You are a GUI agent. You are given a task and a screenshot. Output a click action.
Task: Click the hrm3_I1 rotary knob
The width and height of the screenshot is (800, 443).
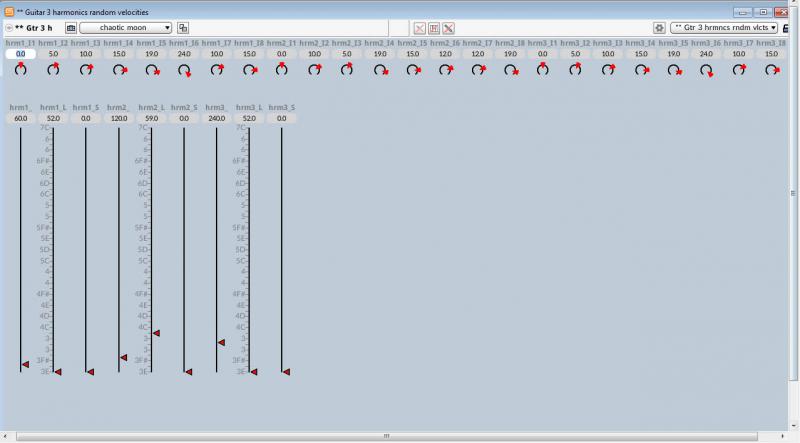(x=542, y=69)
